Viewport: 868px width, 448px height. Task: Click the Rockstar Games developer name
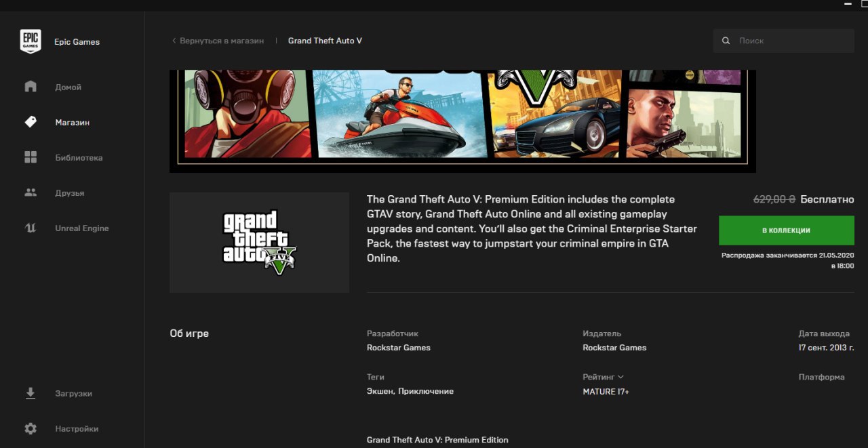pos(399,348)
